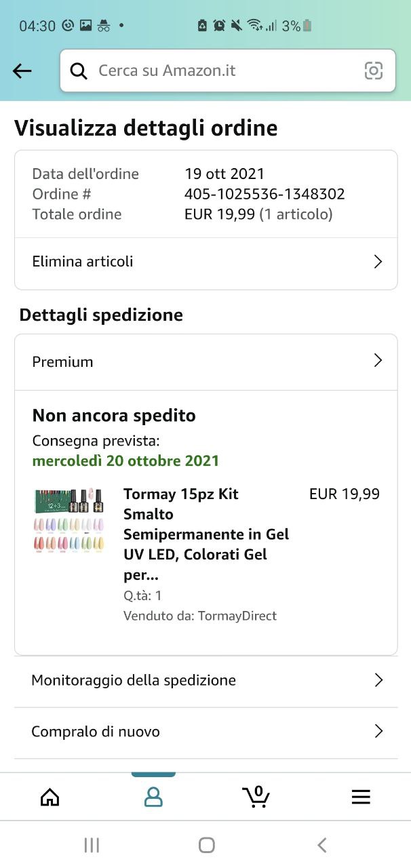Tap the nail polish kit thumbnail

pyautogui.click(x=68, y=521)
